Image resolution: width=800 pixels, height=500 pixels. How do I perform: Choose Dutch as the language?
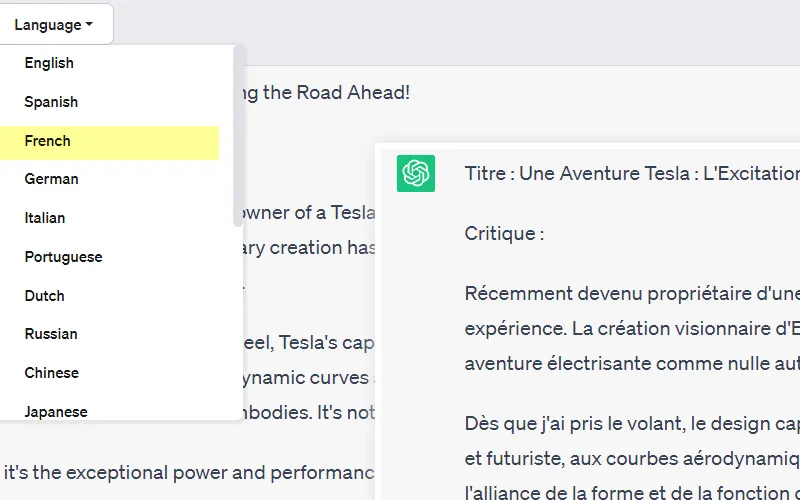pyautogui.click(x=44, y=296)
